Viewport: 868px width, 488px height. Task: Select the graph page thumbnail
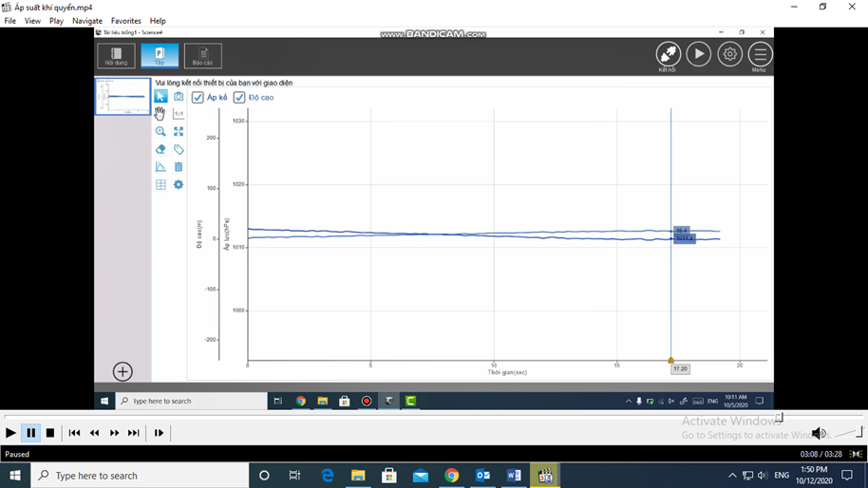coord(123,97)
